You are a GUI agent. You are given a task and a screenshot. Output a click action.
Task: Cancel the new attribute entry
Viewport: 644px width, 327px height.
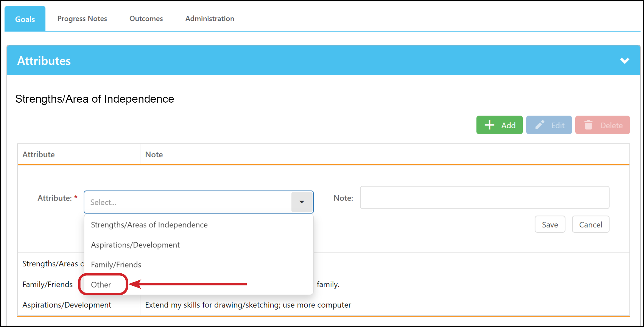(x=591, y=224)
